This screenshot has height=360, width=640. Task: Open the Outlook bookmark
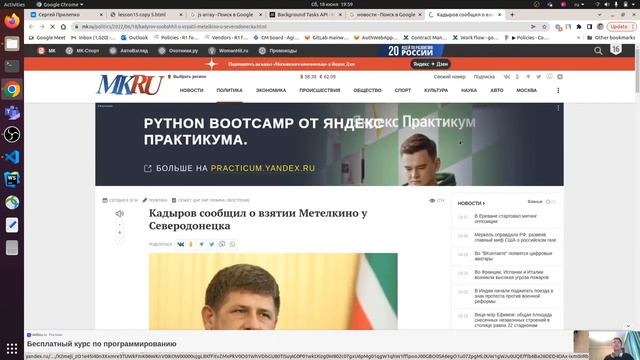[134, 38]
